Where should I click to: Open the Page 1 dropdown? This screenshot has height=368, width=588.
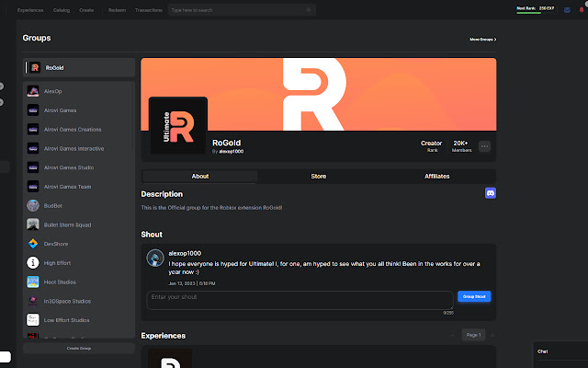[x=473, y=335]
